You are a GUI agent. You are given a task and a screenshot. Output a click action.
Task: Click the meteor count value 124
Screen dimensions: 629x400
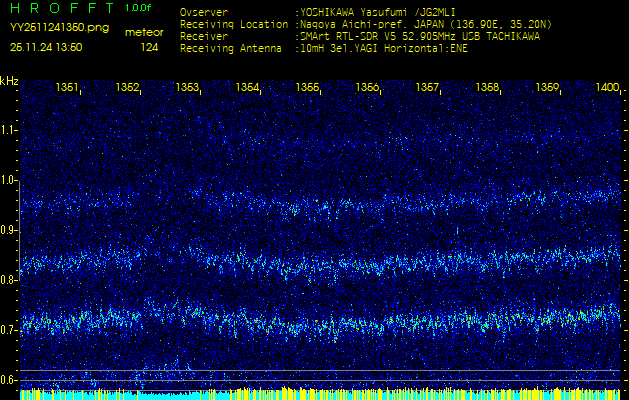coord(149,47)
